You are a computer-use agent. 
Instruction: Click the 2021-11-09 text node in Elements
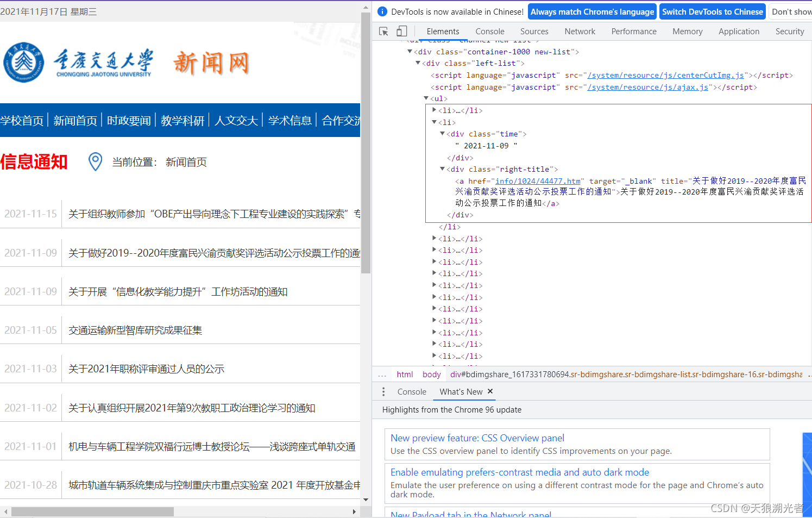click(x=486, y=146)
